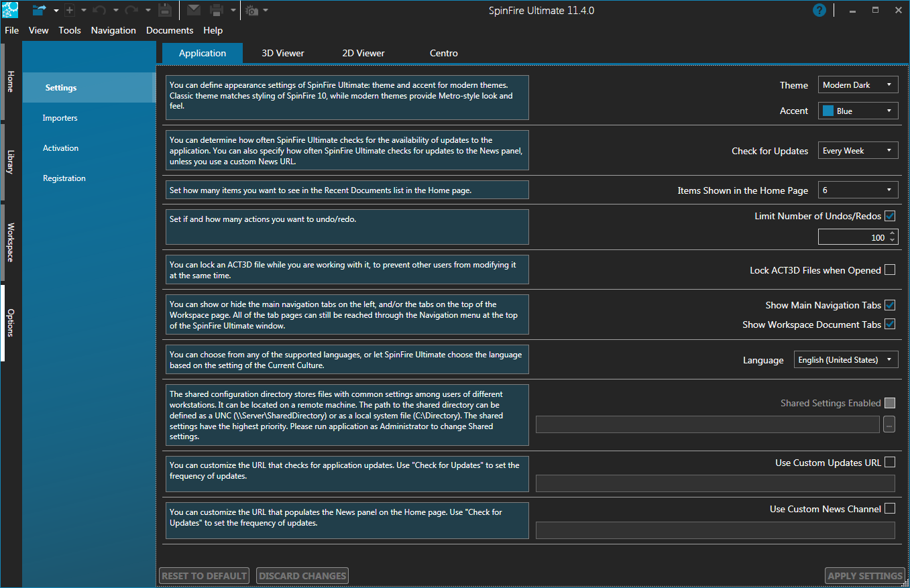
Task: Click the Screenshot camera icon
Action: click(x=251, y=10)
